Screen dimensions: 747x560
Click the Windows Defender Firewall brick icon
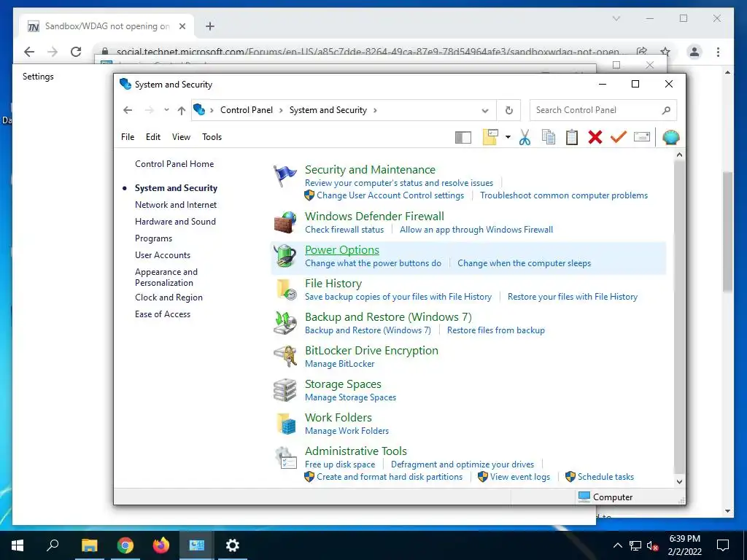pyautogui.click(x=286, y=222)
